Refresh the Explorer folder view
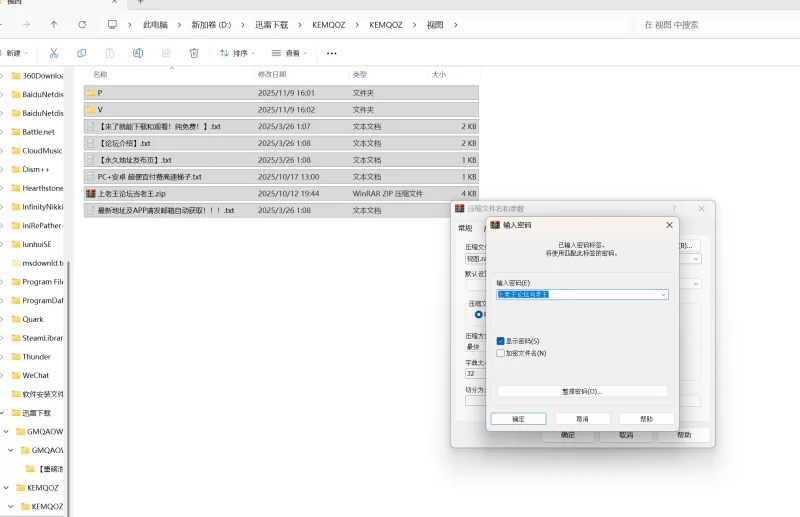This screenshot has height=517, width=800. click(x=82, y=24)
